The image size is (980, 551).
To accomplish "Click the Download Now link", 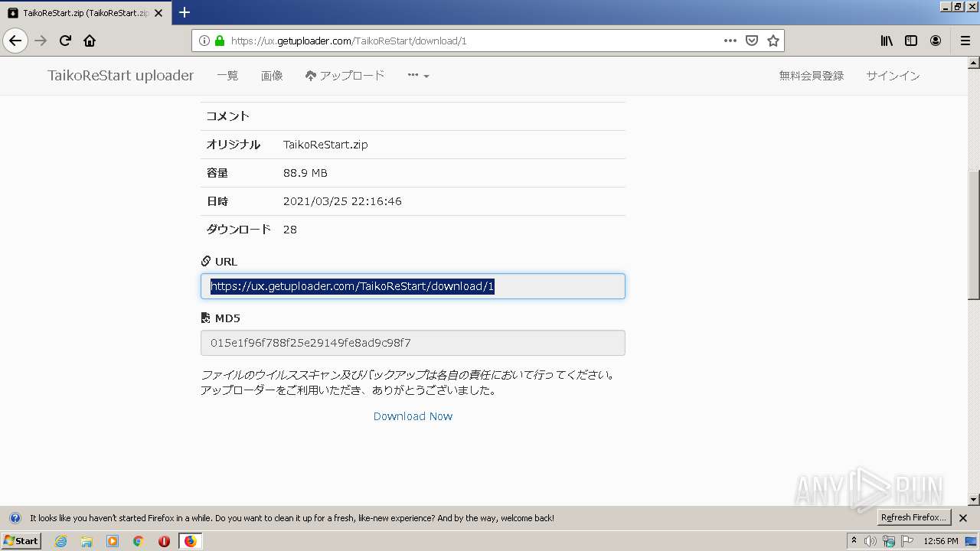I will coord(413,416).
